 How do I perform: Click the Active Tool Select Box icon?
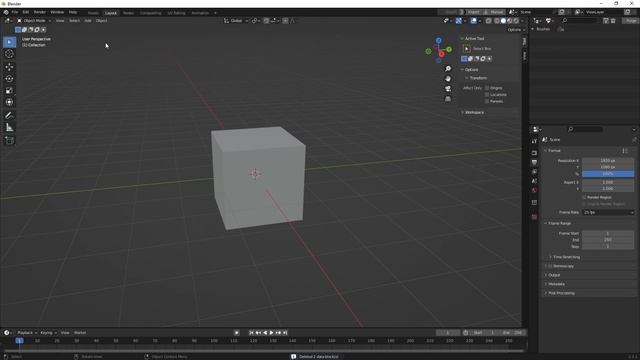click(x=467, y=49)
